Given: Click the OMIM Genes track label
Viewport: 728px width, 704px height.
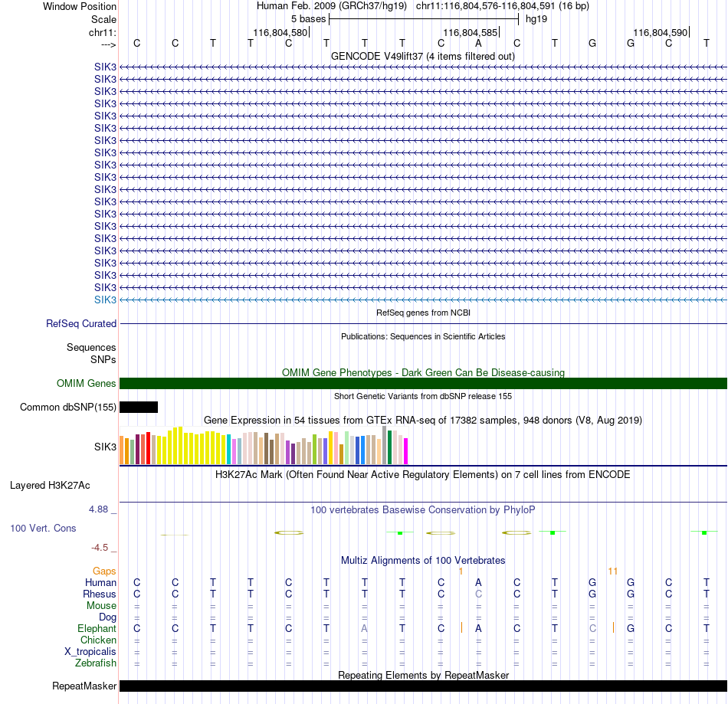Looking at the screenshot, I should (x=87, y=383).
